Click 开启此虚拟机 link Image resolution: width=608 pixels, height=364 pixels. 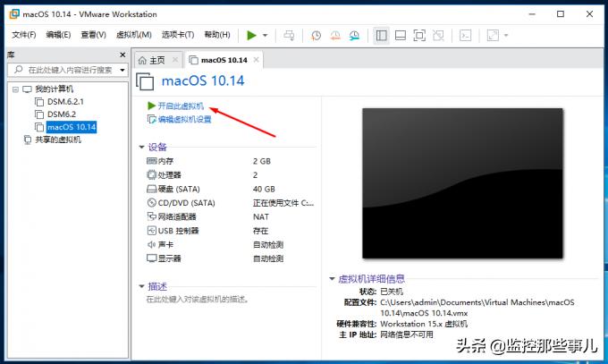181,106
